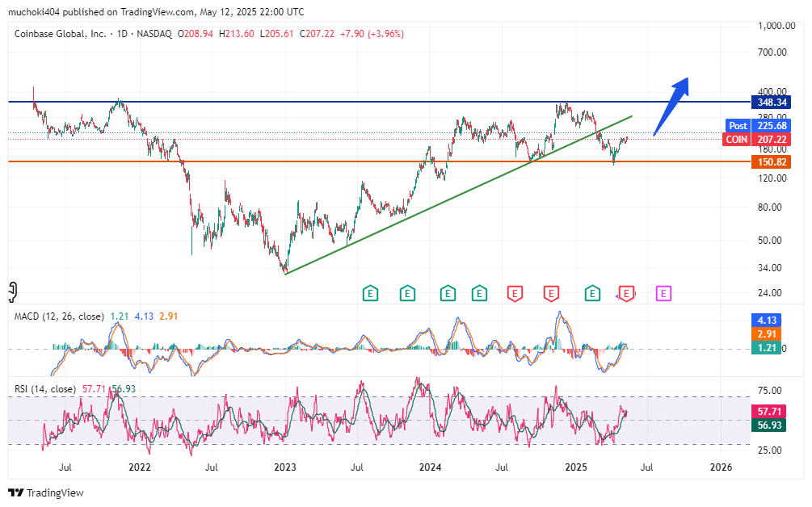The height and width of the screenshot is (507, 812).
Task: Select the blue 348.34 price label
Action: point(770,103)
